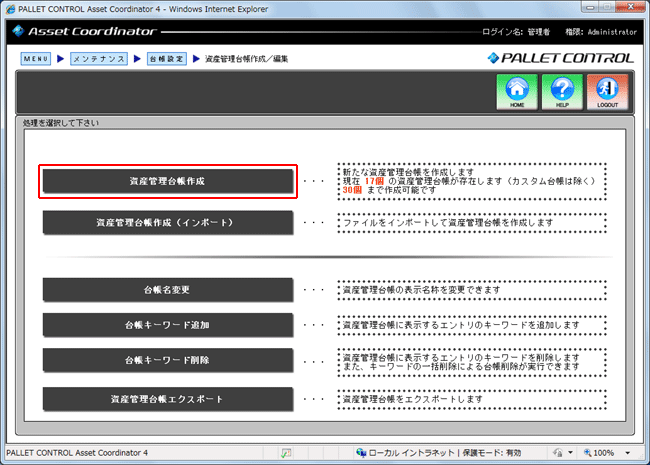Click description about adding entry keywords
Image resolution: width=650 pixels, height=465 pixels.
click(x=461, y=325)
